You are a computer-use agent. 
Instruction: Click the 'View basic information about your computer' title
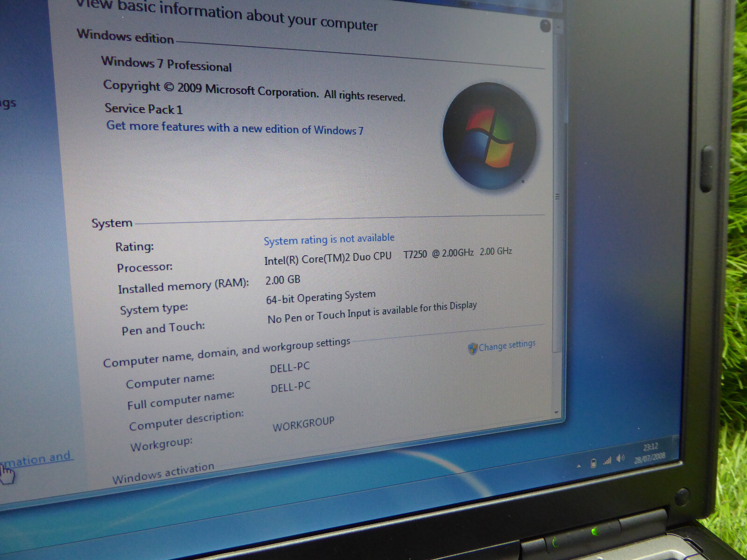point(227,15)
